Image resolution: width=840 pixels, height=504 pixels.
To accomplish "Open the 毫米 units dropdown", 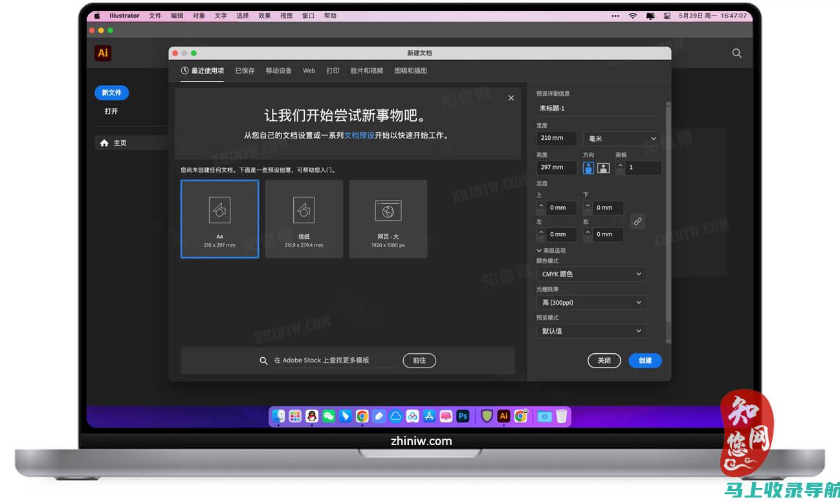I will [621, 138].
